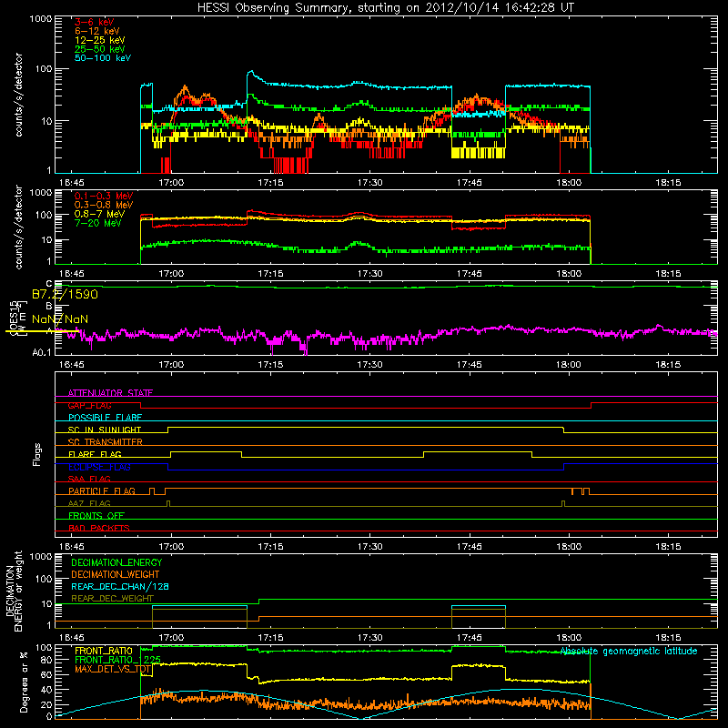Click the 25-50 keV legend label

pyautogui.click(x=100, y=49)
